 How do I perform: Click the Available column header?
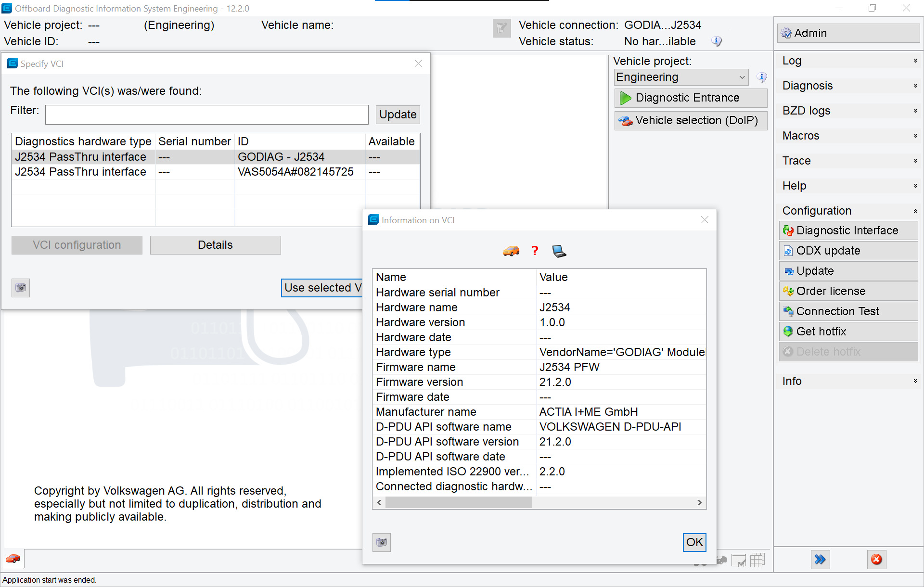click(x=392, y=141)
